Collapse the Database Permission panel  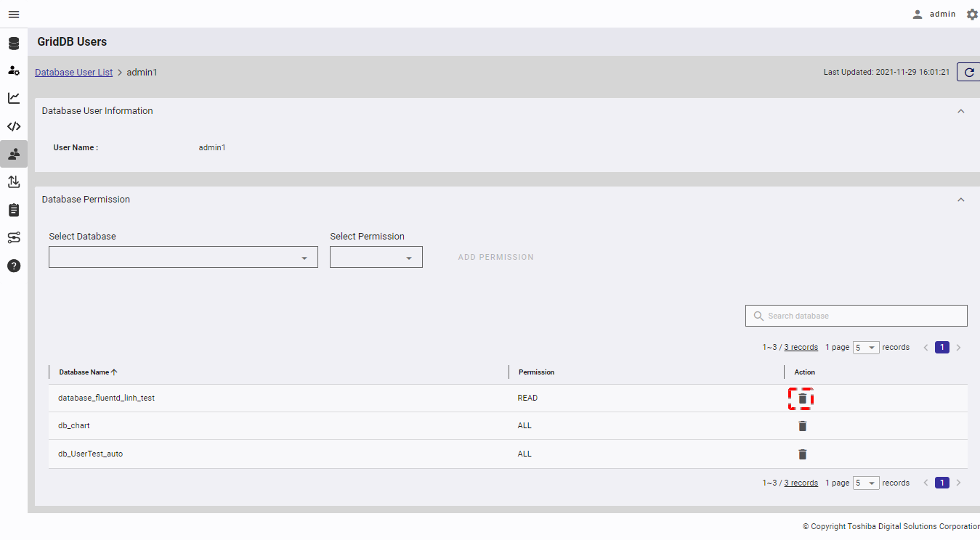[961, 200]
